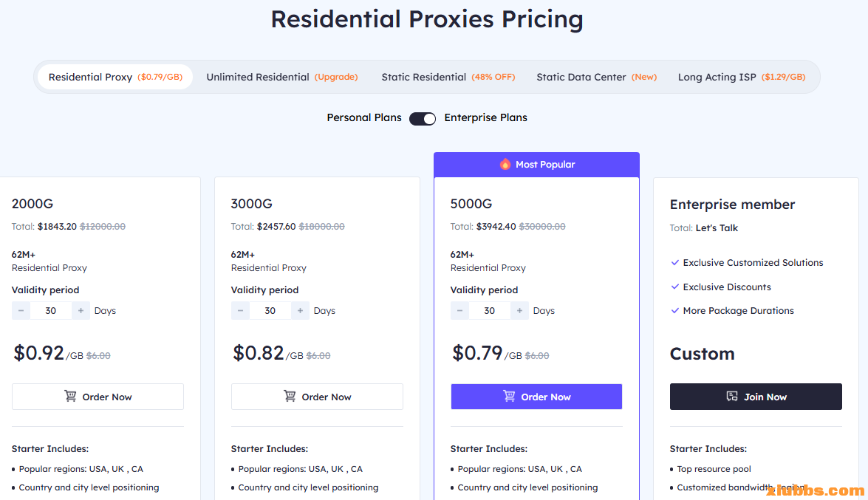The height and width of the screenshot is (500, 868).
Task: Order Now for 3000G plan
Action: (317, 397)
